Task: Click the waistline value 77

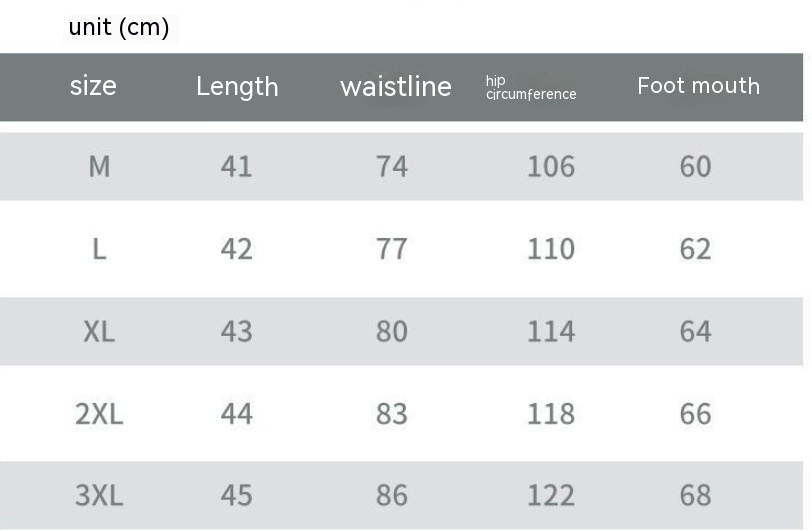Action: click(x=392, y=248)
